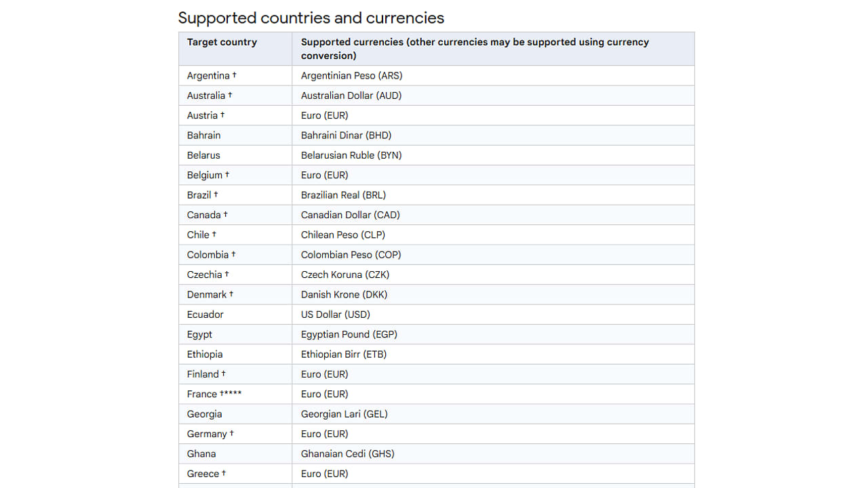Click the Czech Koruna (CZK) entry
The width and height of the screenshot is (868, 488).
pyautogui.click(x=345, y=274)
